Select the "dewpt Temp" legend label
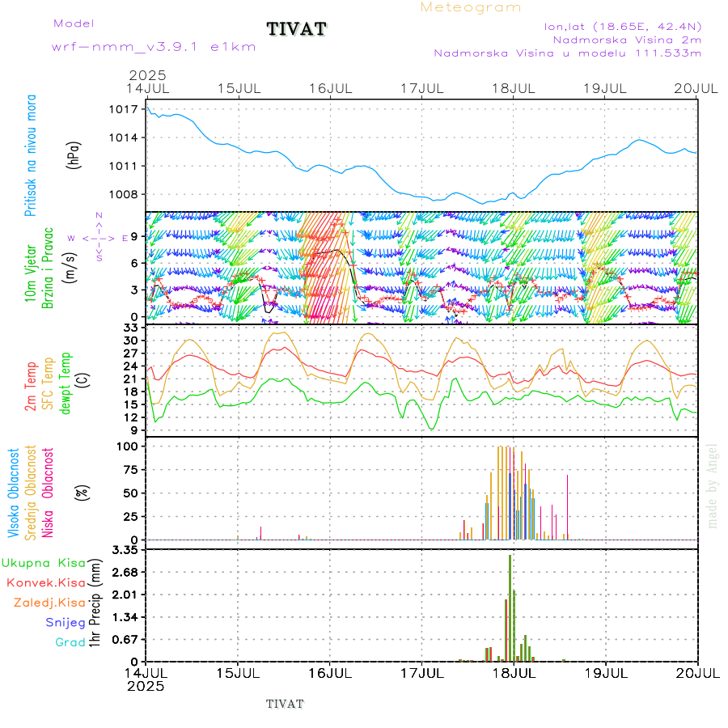Image resolution: width=728 pixels, height=728 pixels. tap(65, 383)
